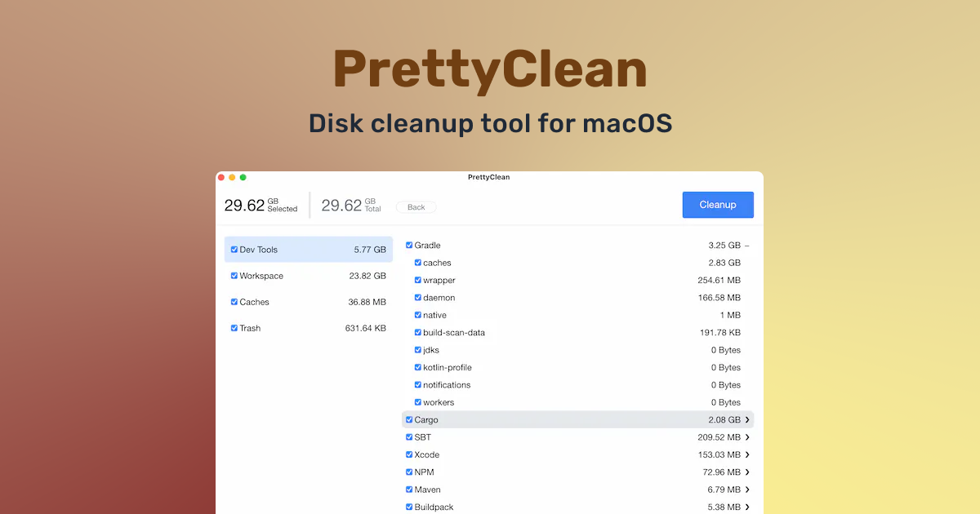Screen dimensions: 980x514
Task: Expand the Xcode entry
Action: pyautogui.click(x=748, y=454)
